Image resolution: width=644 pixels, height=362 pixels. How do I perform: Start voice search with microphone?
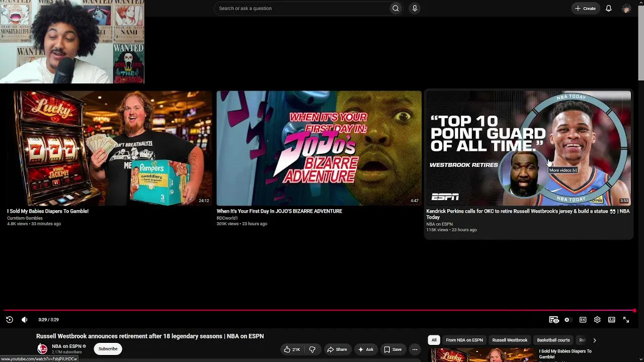pos(415,8)
